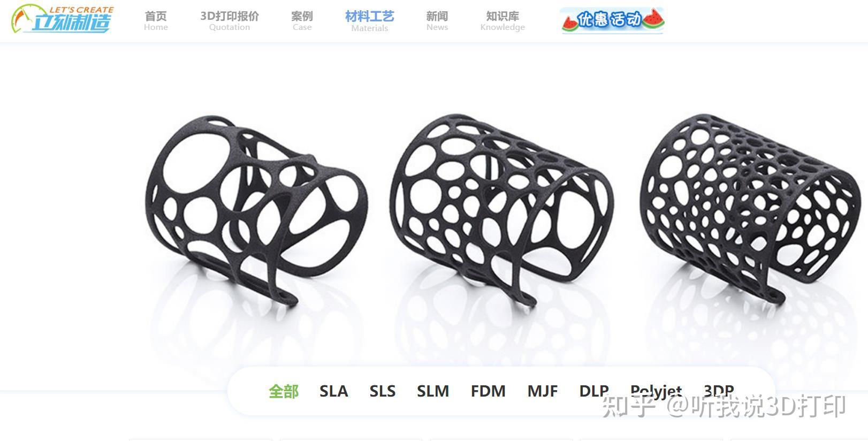Click the middle black lattice bracelet
Viewport: 868px width, 441px height.
(502, 209)
